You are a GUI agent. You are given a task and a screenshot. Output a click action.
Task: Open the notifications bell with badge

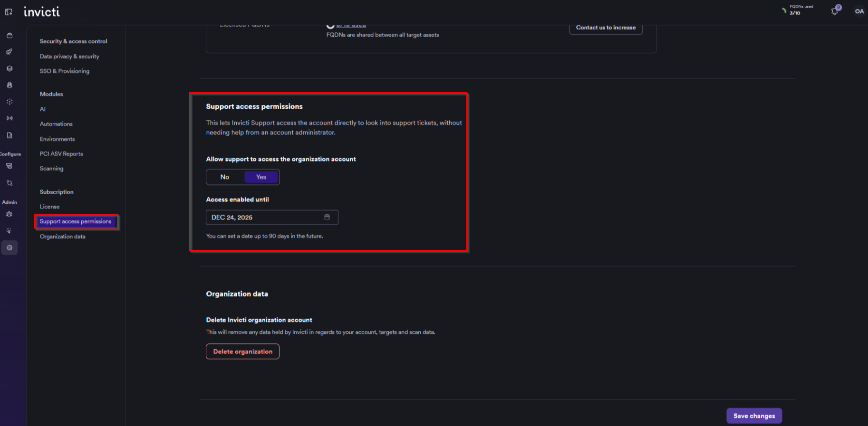(835, 10)
